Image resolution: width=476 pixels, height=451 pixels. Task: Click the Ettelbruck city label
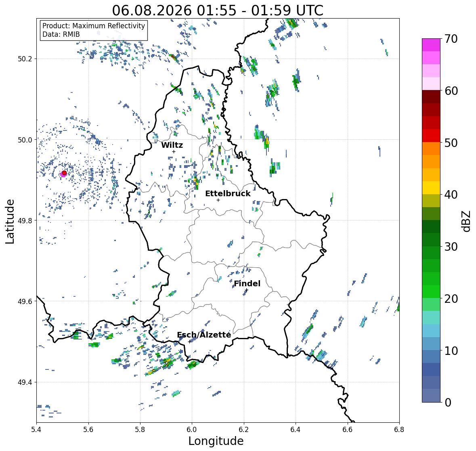[228, 194]
